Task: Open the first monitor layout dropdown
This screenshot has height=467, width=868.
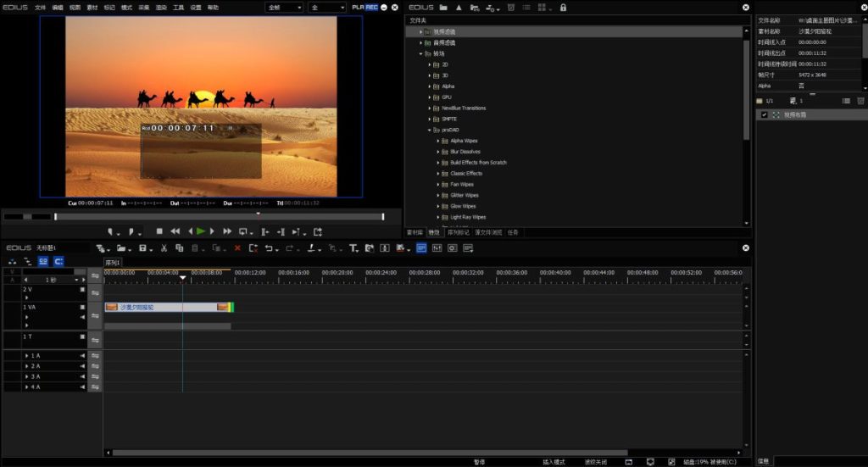Action: tap(285, 7)
